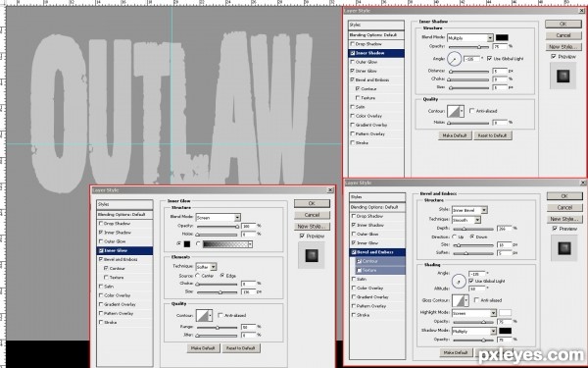
Task: Click Reset to Default in Inner Glow dialog
Action: (x=241, y=348)
